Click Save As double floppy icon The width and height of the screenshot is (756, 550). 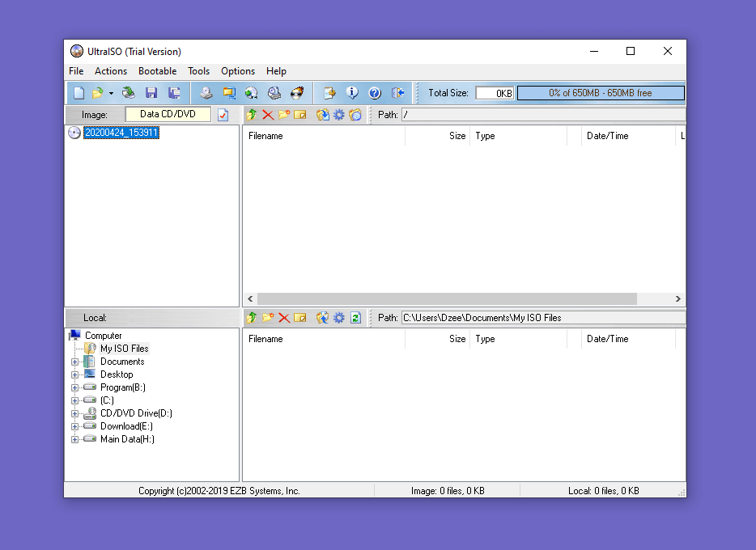tap(174, 93)
